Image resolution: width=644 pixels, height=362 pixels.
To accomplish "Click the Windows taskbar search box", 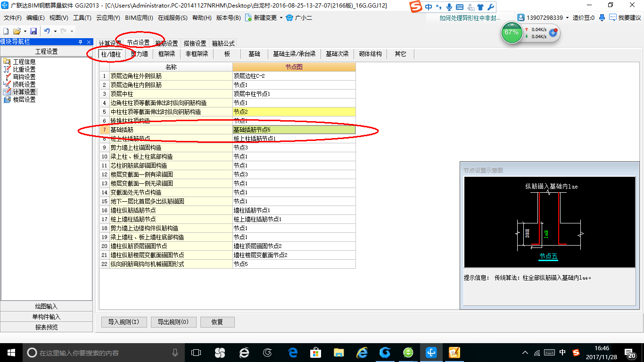I will (103, 353).
